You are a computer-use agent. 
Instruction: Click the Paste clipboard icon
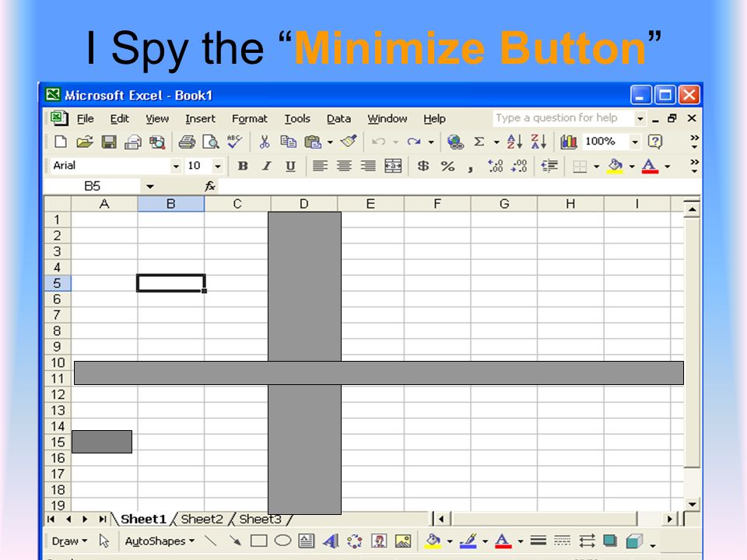click(313, 142)
